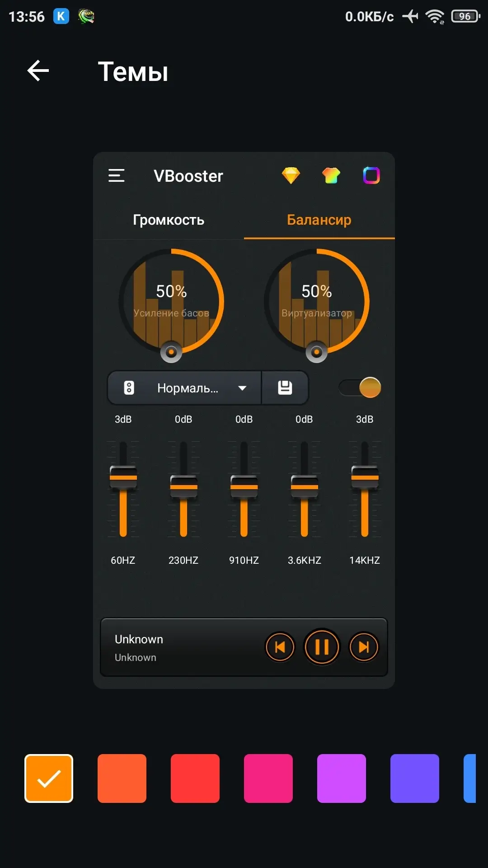Pause playback with the pause button

pos(322,647)
